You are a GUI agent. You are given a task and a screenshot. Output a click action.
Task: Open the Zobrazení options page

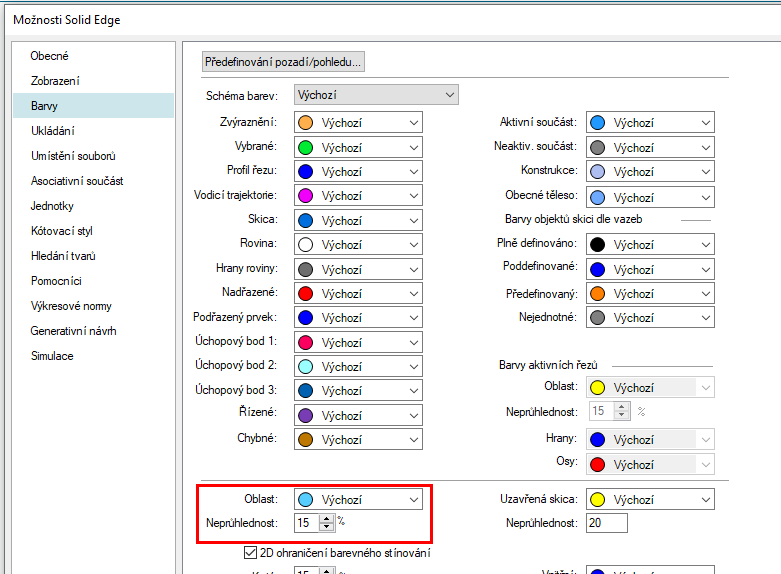tap(55, 81)
